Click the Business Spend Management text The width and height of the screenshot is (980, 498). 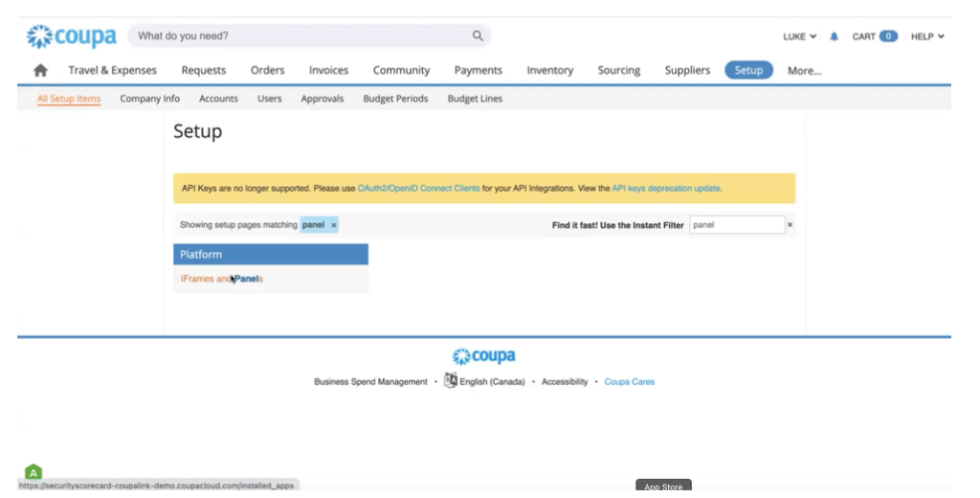pos(370,381)
